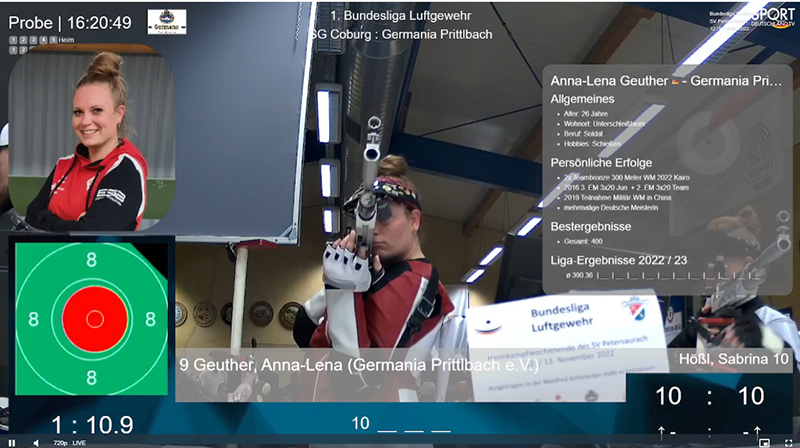Screen dimensions: 800x448
Task: Click 'Hobbies: Schießen' line
Action: point(592,144)
